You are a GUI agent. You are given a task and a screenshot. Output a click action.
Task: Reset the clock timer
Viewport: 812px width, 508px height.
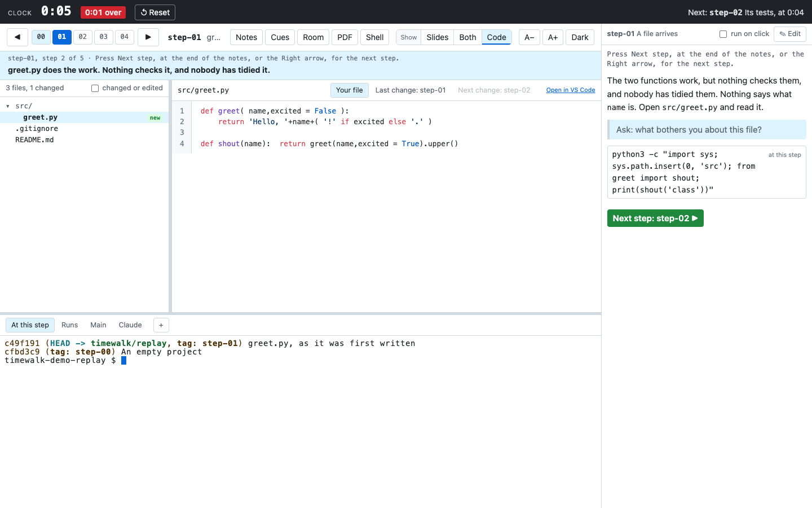click(x=155, y=12)
